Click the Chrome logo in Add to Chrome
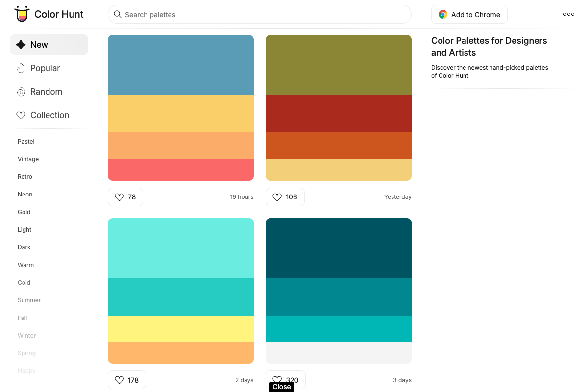Viewport: 588px width, 392px height. click(442, 14)
